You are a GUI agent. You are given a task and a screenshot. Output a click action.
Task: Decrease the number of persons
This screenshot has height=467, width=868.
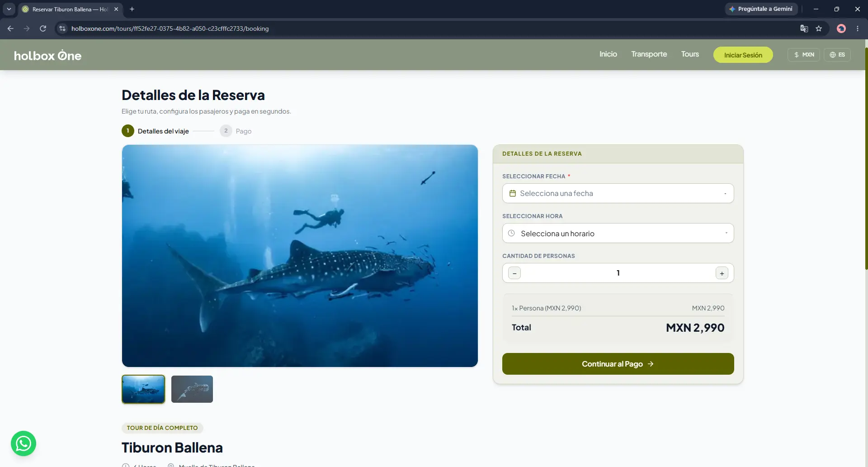[514, 273]
